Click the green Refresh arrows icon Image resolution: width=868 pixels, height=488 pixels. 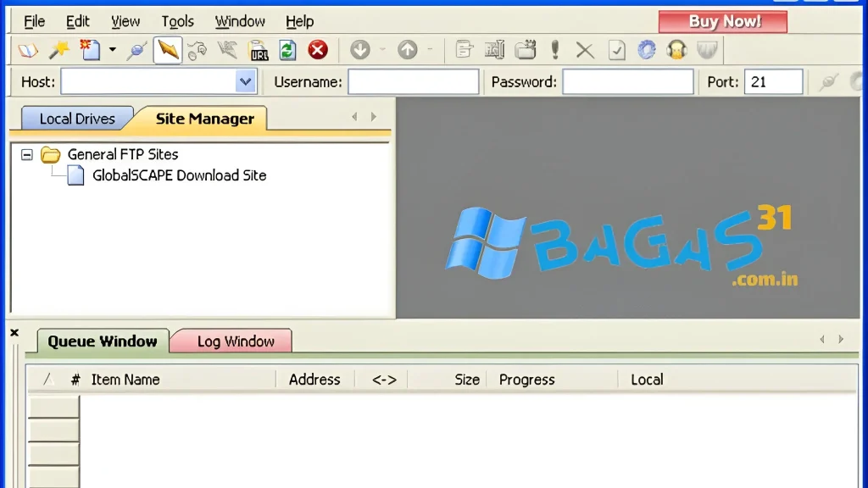pyautogui.click(x=287, y=50)
